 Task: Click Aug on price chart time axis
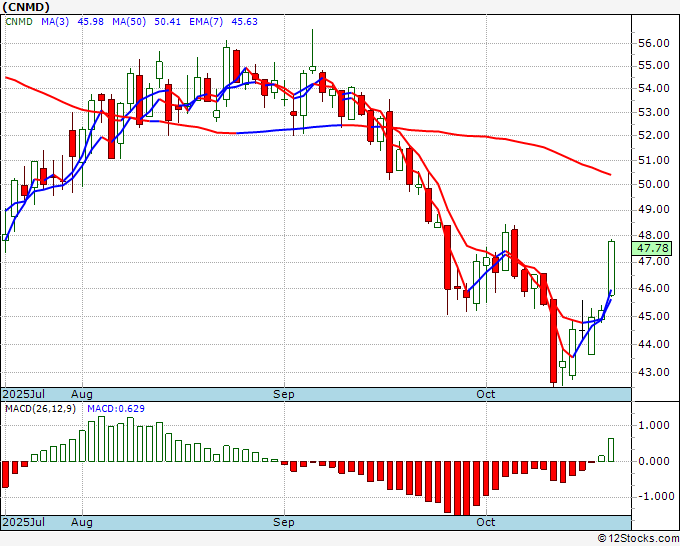(82, 394)
